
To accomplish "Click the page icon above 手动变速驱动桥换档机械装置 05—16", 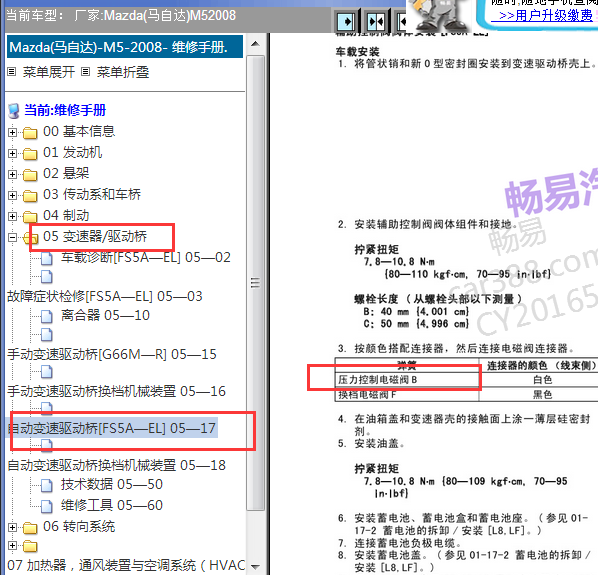I will 47,371.
